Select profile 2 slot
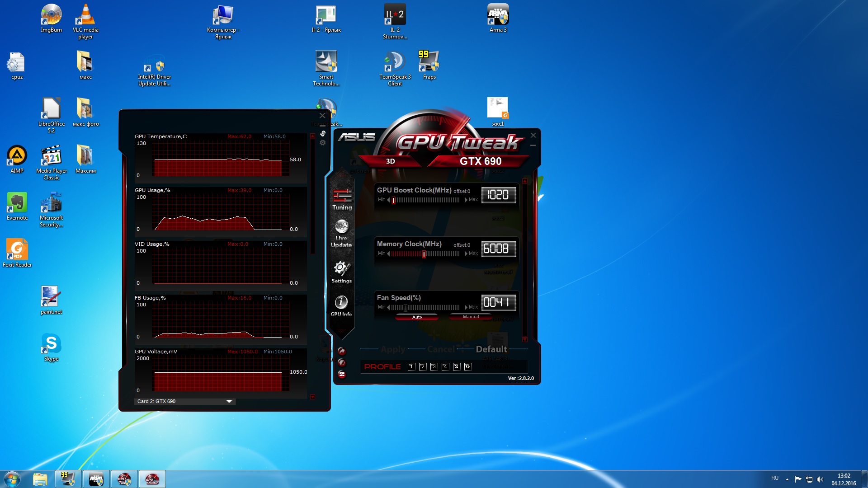Screen dimensions: 868x488 click(x=423, y=366)
